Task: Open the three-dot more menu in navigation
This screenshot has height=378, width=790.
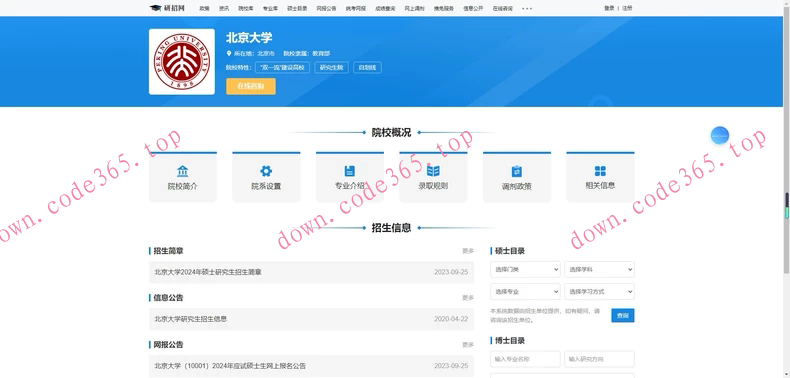Action: [527, 9]
